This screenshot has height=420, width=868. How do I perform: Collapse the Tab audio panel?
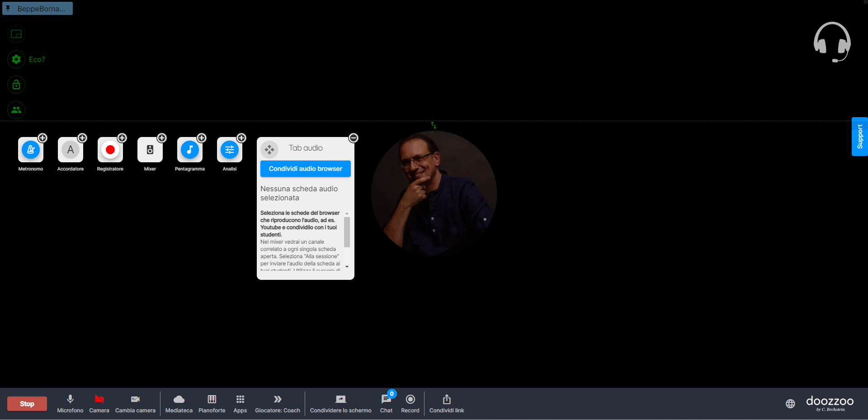click(354, 138)
